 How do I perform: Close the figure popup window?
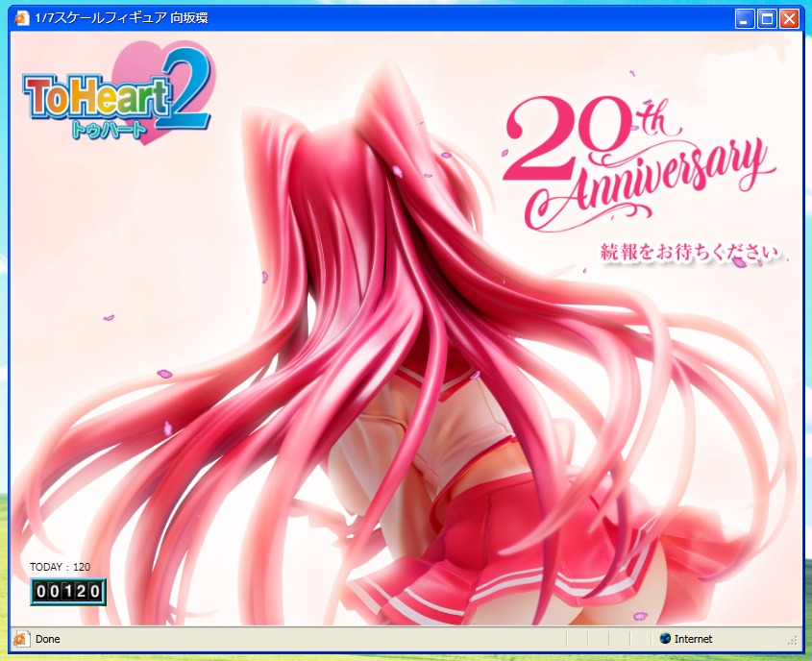pyautogui.click(x=789, y=18)
